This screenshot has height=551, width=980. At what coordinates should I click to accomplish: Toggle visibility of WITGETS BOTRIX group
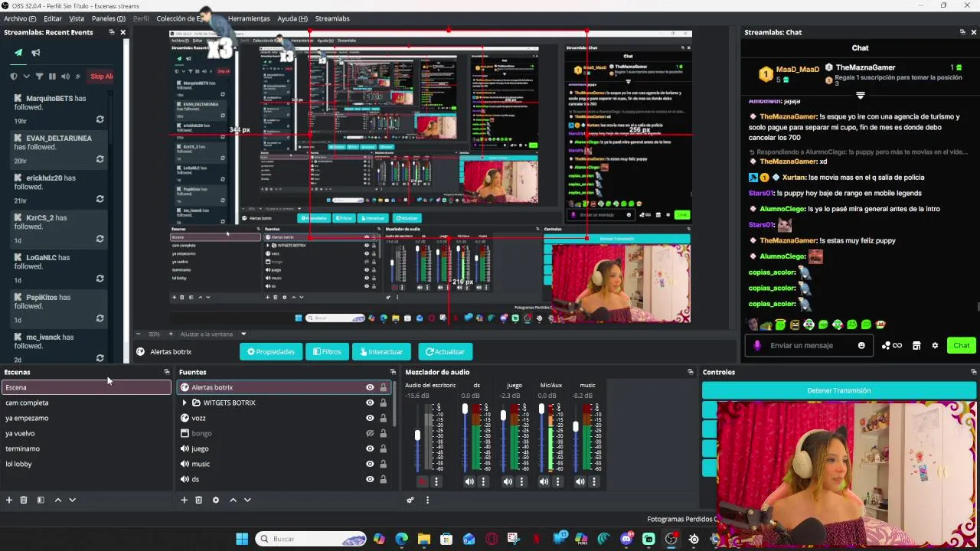point(370,403)
